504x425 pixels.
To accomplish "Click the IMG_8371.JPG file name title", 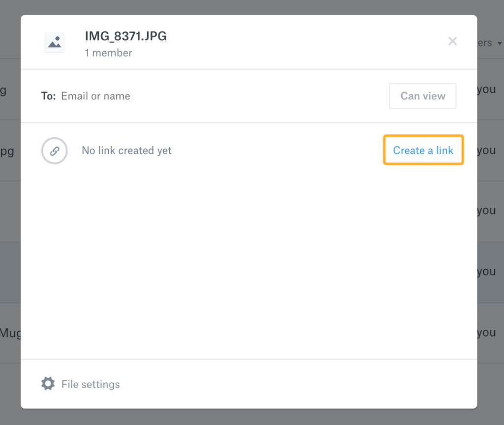I will point(126,36).
